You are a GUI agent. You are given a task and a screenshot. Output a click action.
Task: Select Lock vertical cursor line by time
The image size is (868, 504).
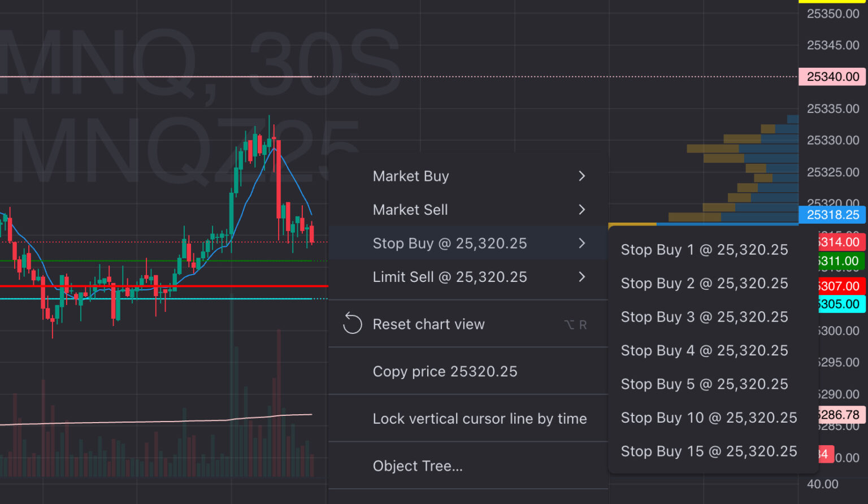tap(480, 418)
